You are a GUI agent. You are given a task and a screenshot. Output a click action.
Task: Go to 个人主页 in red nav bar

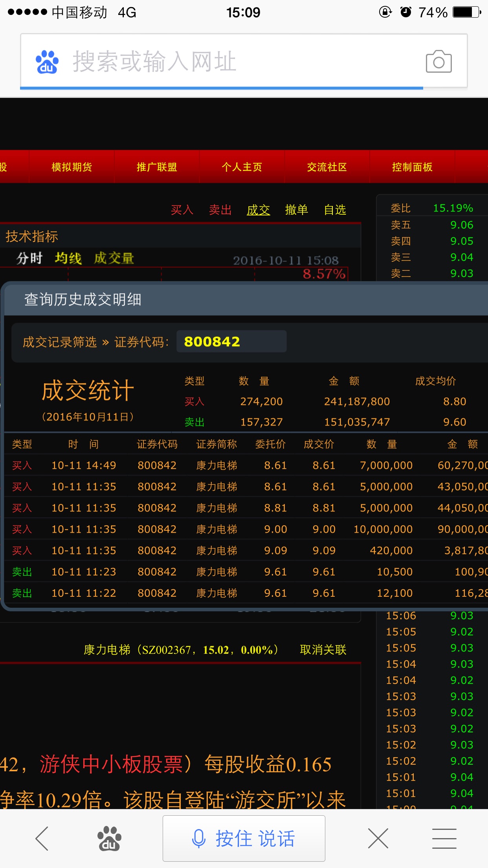pyautogui.click(x=242, y=167)
